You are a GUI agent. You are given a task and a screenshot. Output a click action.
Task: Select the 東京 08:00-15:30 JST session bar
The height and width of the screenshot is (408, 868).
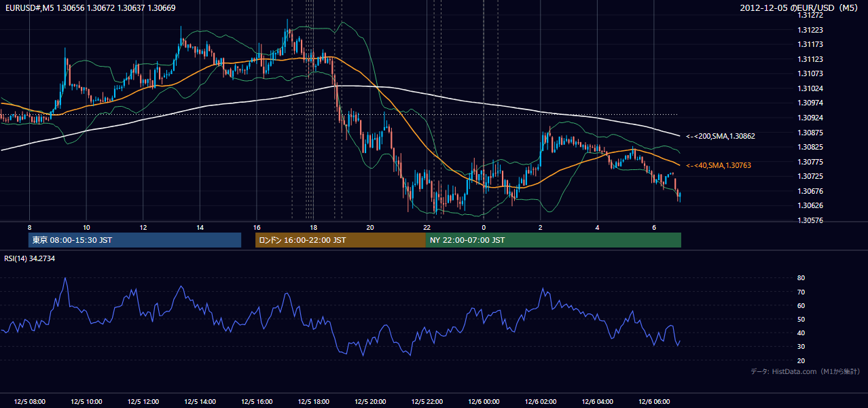[134, 240]
